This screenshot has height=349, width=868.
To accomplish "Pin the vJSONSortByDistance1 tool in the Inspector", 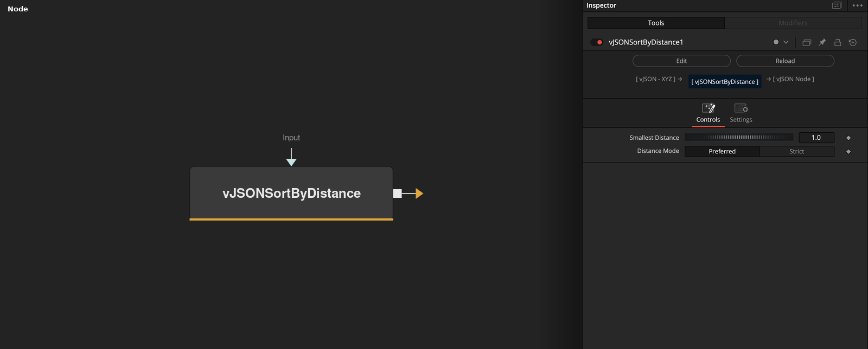I will (822, 42).
